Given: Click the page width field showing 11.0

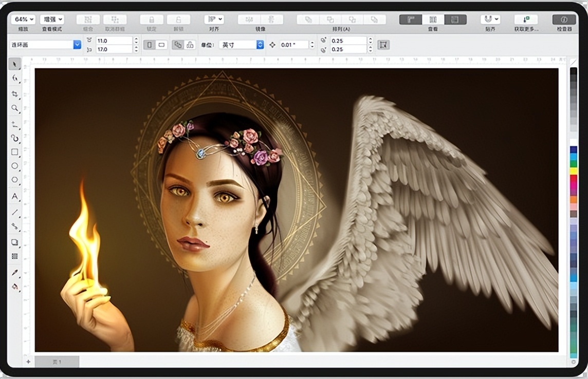Looking at the screenshot, I should click(114, 41).
